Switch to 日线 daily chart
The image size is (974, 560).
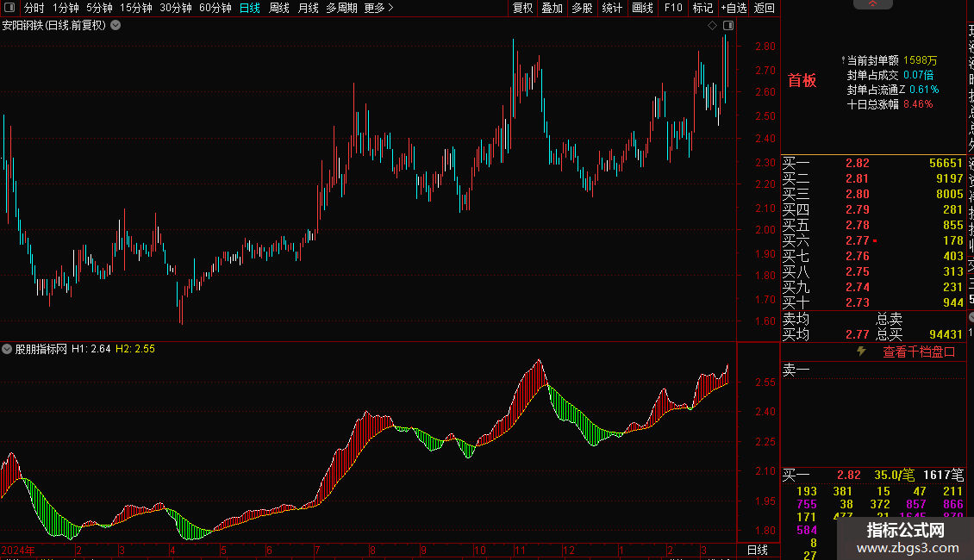(250, 8)
